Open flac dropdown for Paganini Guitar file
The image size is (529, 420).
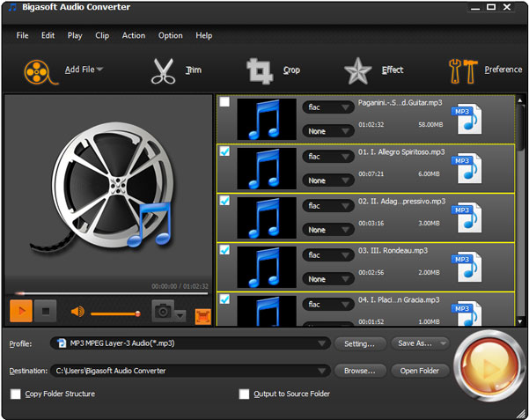point(328,107)
